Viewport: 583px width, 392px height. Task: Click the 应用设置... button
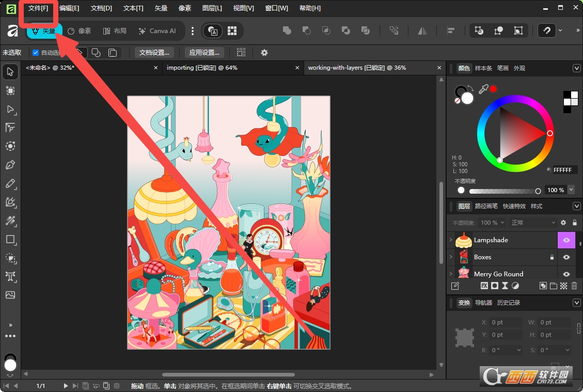pos(204,53)
